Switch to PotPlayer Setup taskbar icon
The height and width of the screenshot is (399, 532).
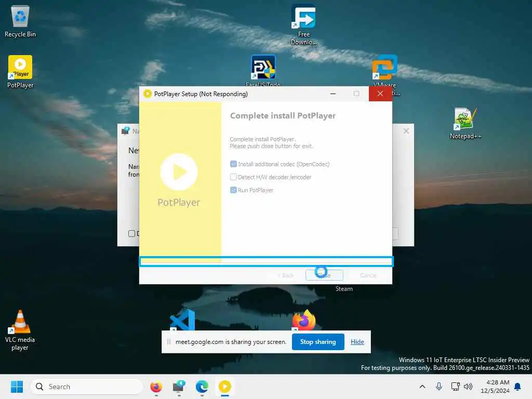pos(225,387)
